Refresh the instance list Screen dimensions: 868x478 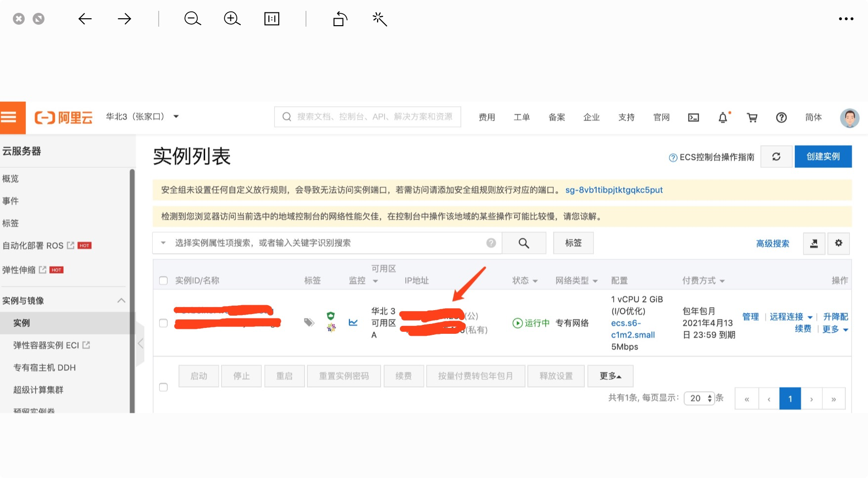(777, 157)
